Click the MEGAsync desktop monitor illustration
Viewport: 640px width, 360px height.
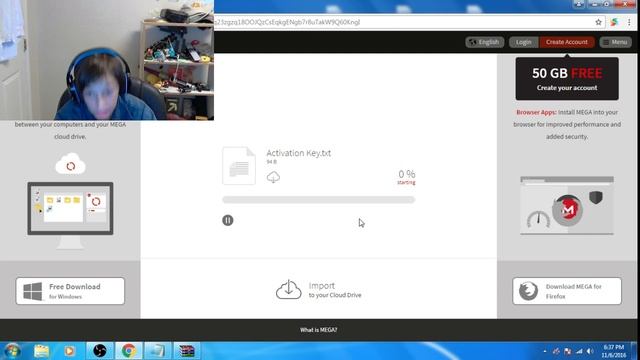[x=70, y=216]
